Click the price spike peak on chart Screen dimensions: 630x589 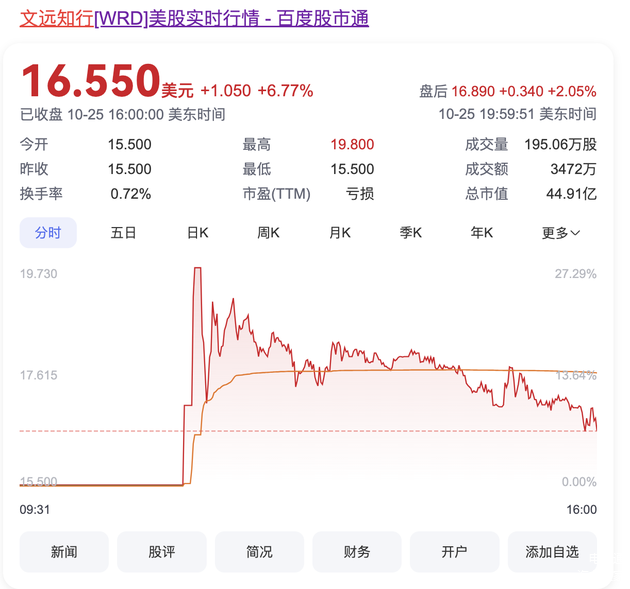point(197,269)
